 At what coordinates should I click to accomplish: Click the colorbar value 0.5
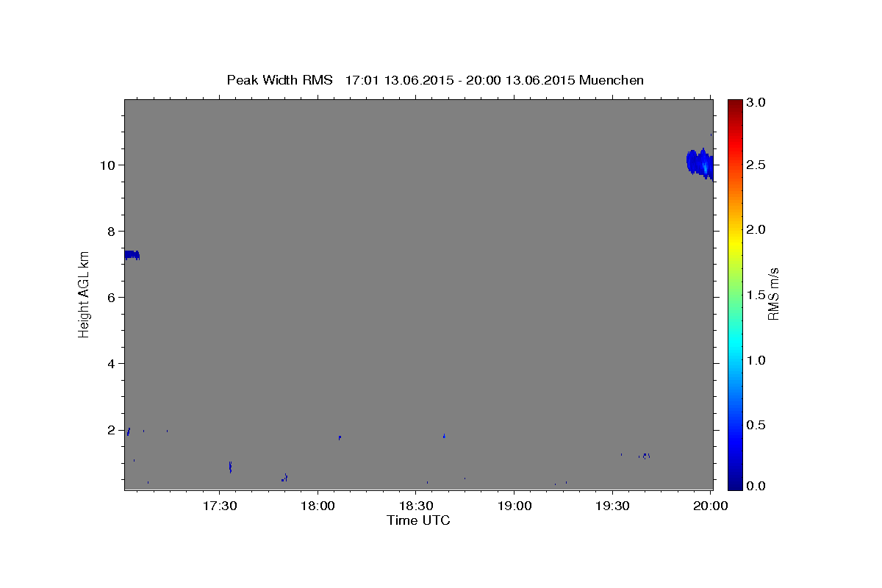756,425
